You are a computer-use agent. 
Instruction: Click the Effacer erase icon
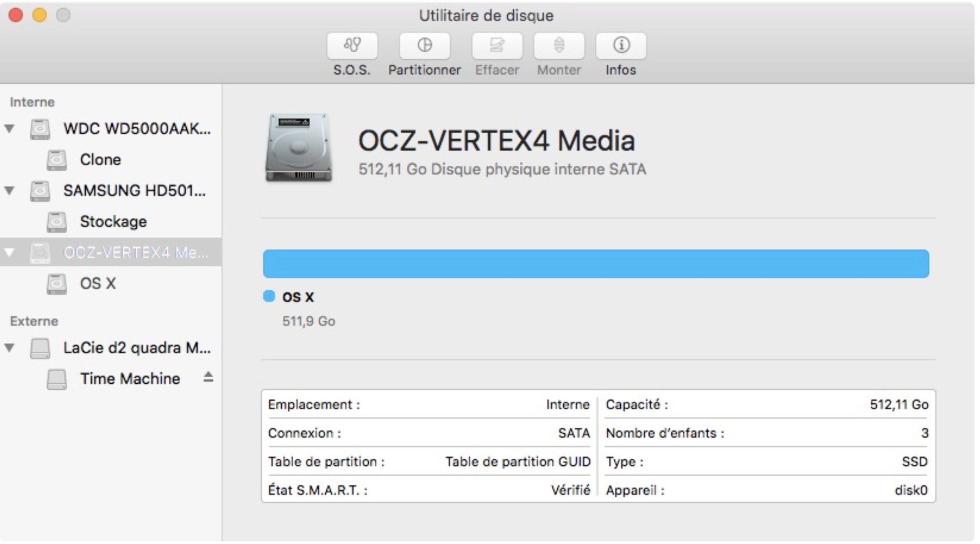(x=497, y=45)
